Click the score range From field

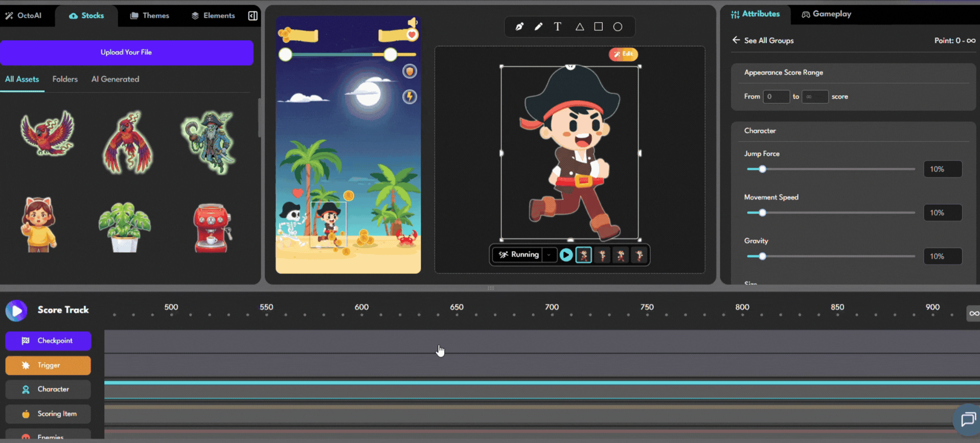[x=776, y=97]
